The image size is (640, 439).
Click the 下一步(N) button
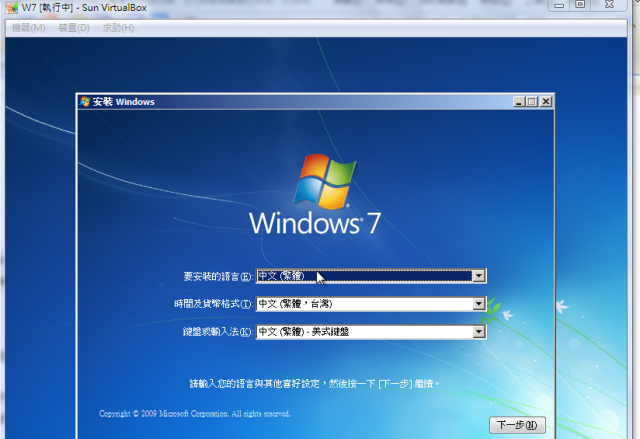[518, 425]
